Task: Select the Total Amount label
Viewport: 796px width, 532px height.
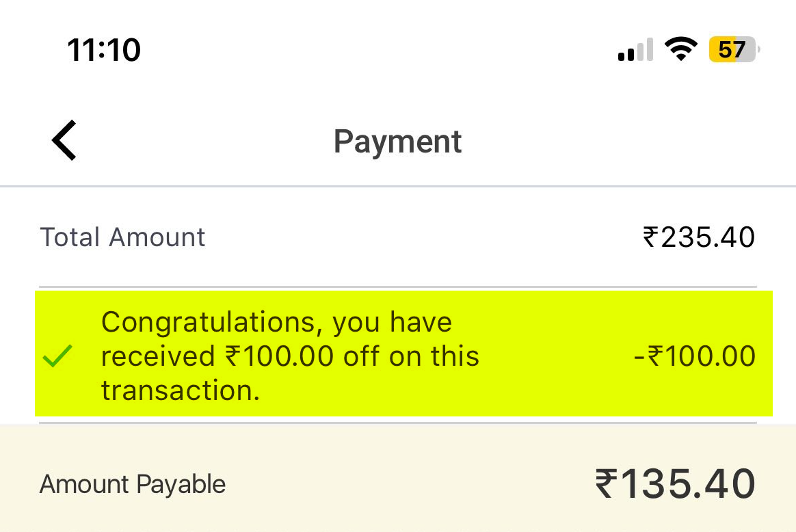Action: [123, 237]
